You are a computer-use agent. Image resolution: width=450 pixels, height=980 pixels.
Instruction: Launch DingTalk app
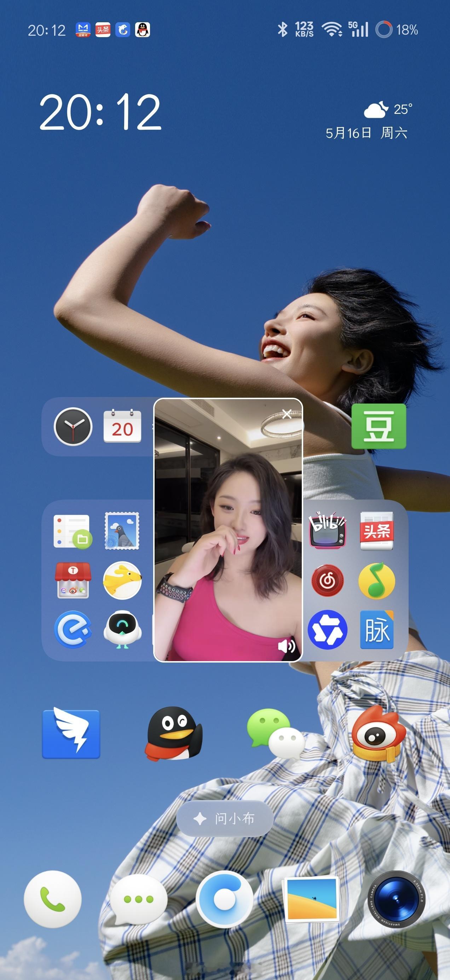pos(71,733)
